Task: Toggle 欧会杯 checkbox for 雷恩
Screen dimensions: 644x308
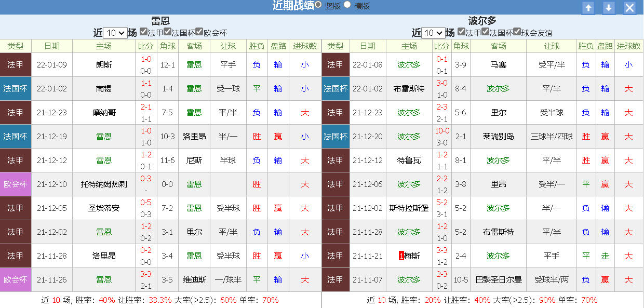Action: point(199,32)
